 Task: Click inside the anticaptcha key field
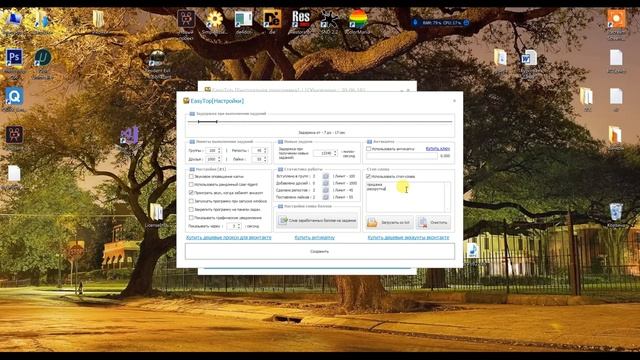point(402,156)
